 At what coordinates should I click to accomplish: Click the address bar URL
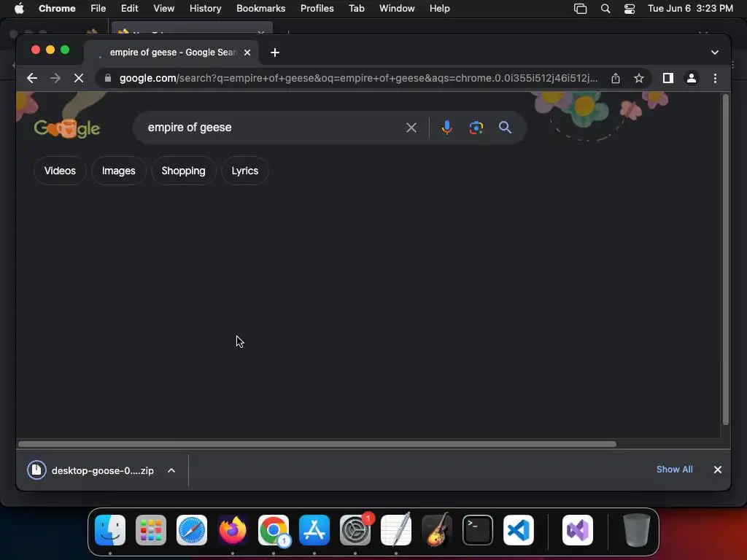click(358, 78)
